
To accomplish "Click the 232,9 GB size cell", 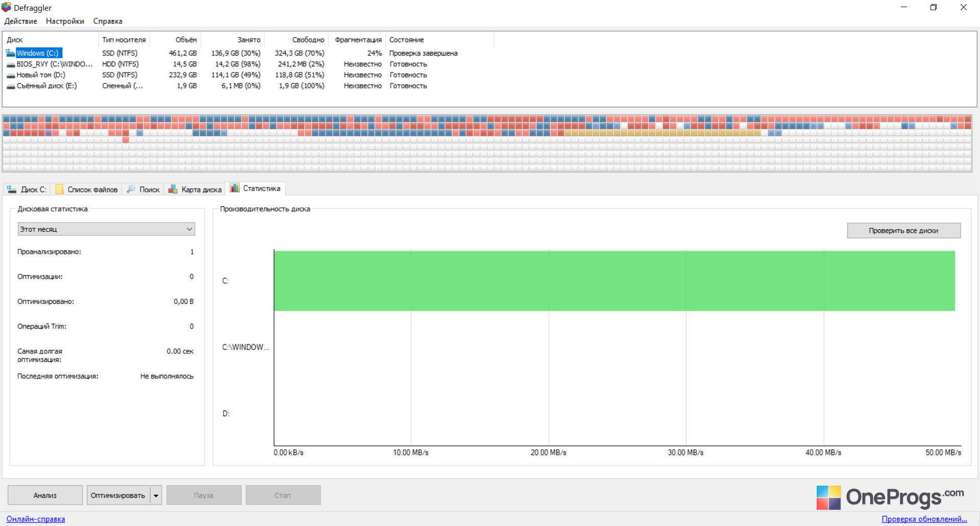I will [183, 75].
